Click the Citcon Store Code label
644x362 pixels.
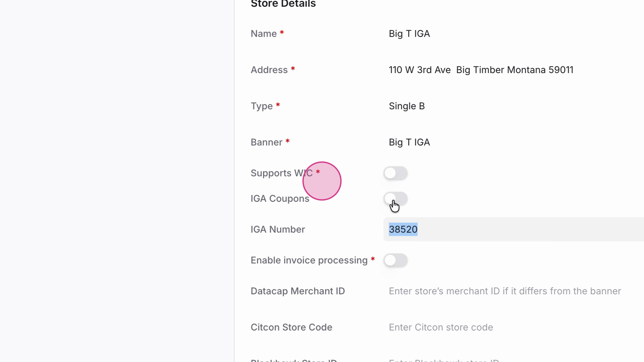291,327
